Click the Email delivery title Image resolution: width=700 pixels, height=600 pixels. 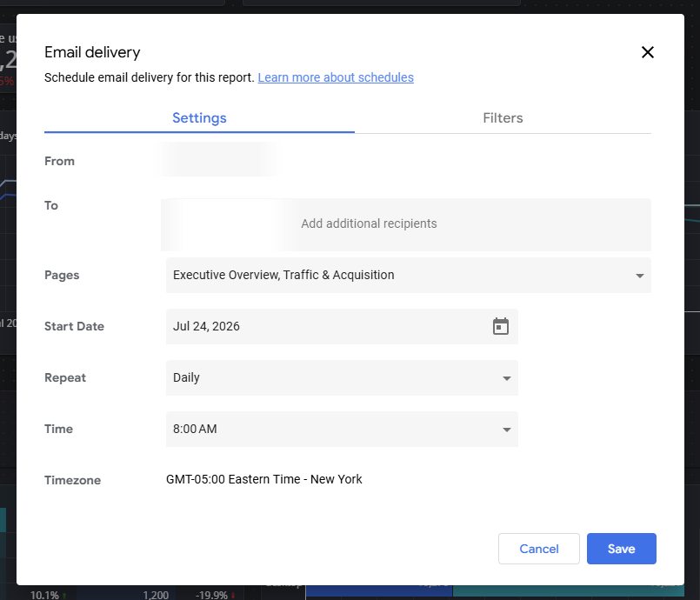pyautogui.click(x=92, y=52)
